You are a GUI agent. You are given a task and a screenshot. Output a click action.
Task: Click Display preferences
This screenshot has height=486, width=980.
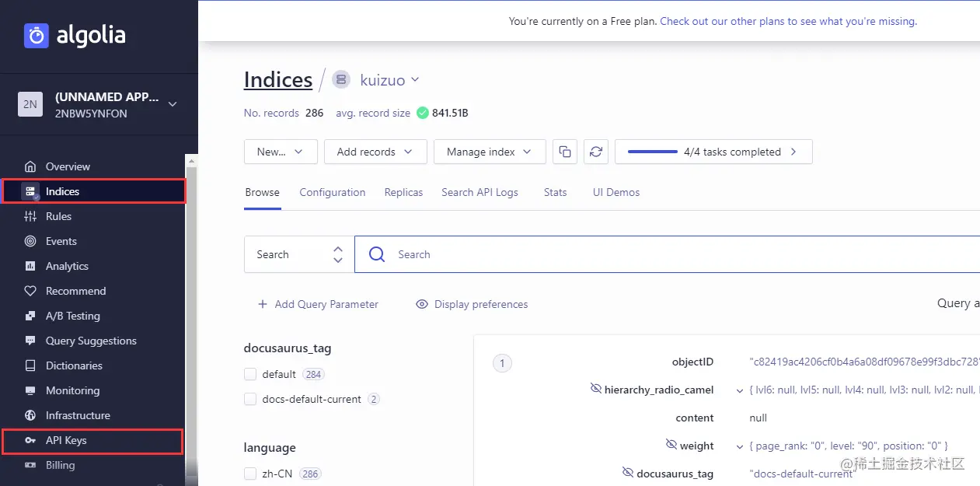[x=472, y=304]
